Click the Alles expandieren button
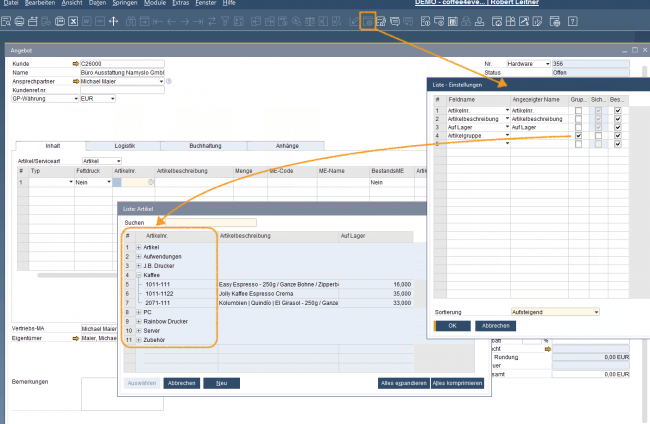The height and width of the screenshot is (424, 650). (404, 383)
